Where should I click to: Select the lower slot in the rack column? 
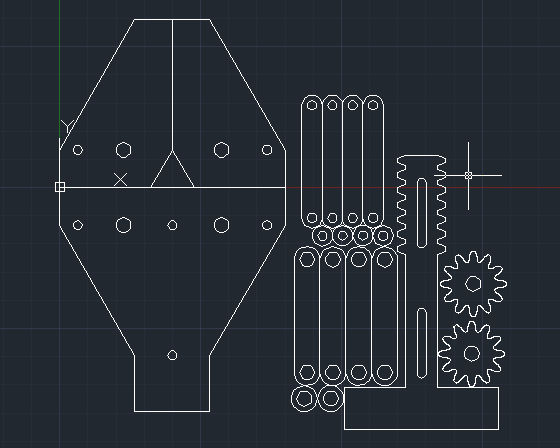(422, 343)
